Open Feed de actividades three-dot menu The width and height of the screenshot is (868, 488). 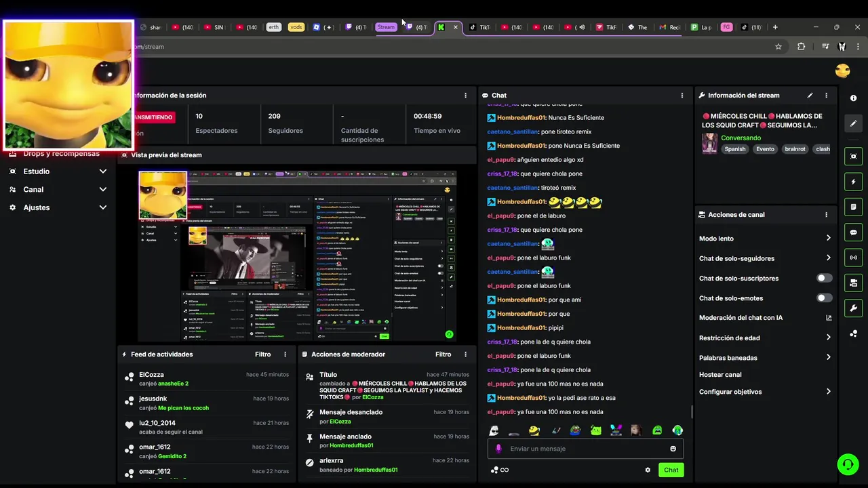click(285, 354)
